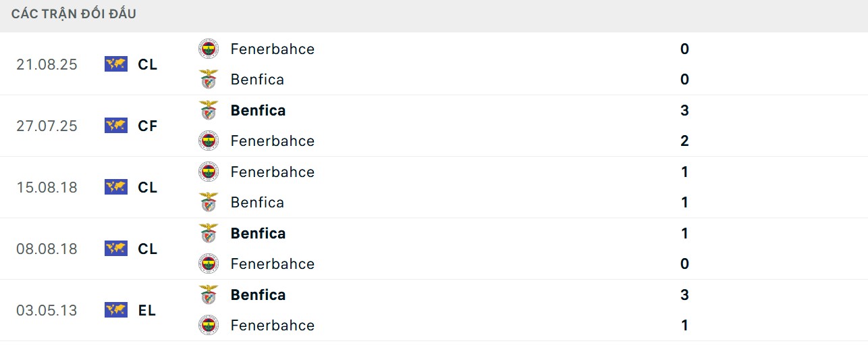Viewport: 868px width, 352px height.
Task: Open bold Benfica name in 27.07.25 match
Action: point(258,110)
